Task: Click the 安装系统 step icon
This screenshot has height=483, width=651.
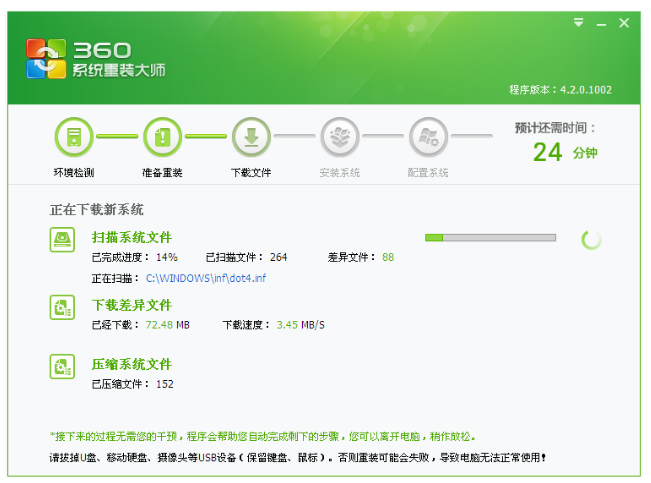Action: 339,136
